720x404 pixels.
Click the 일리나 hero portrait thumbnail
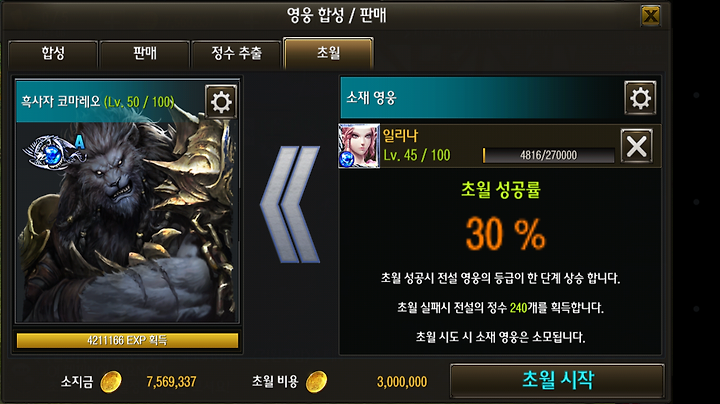[359, 146]
